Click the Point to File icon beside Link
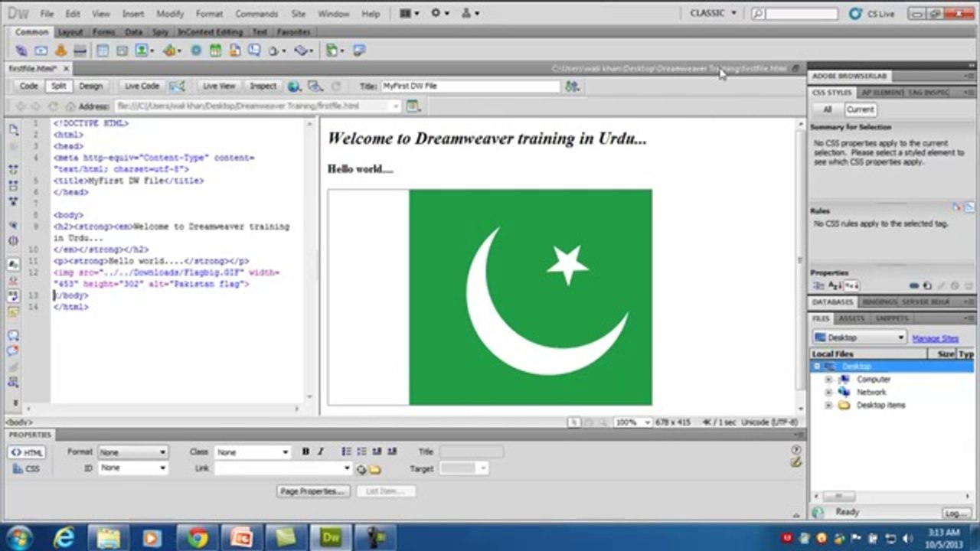The width and height of the screenshot is (980, 551). (x=361, y=469)
